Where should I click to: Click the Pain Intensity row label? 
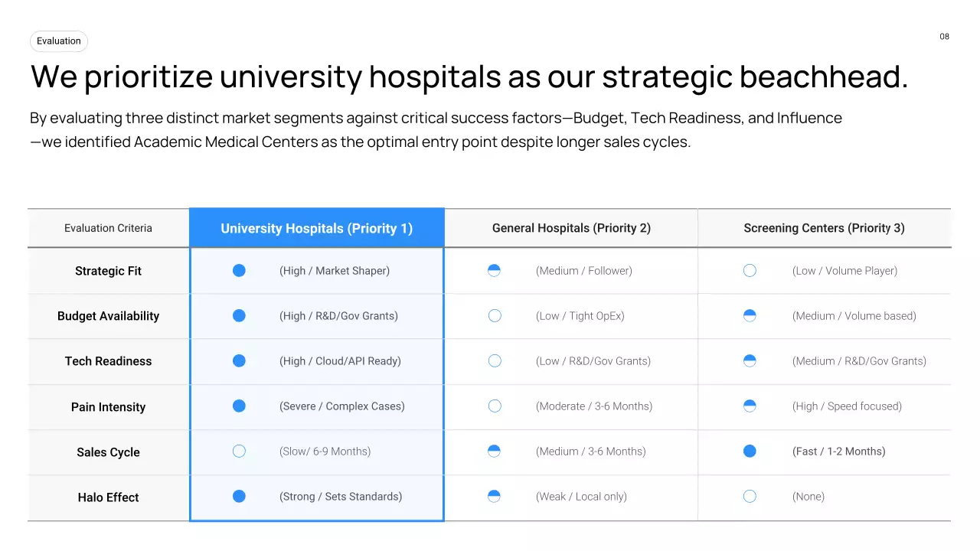pos(108,407)
